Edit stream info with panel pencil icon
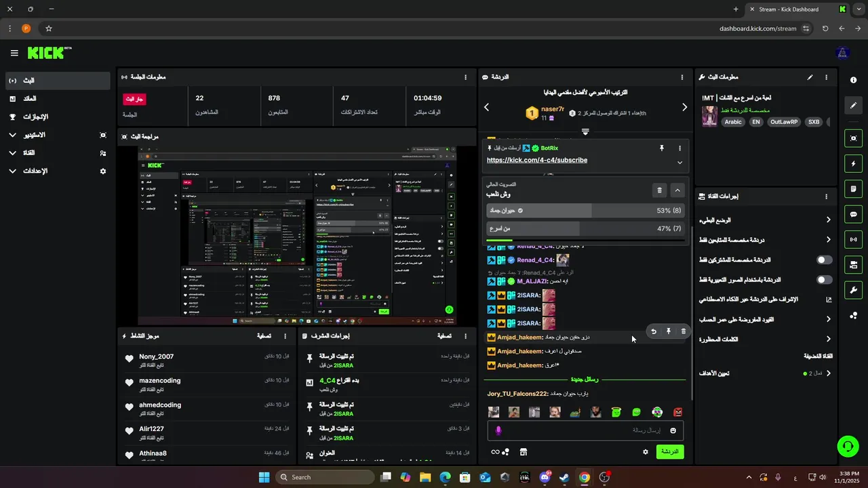Image resolution: width=868 pixels, height=488 pixels. (x=810, y=77)
